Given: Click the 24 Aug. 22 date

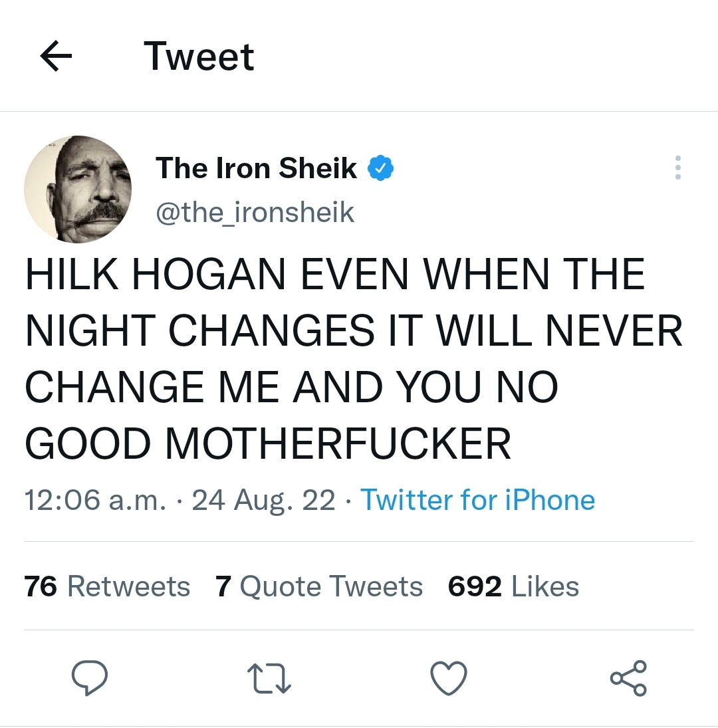Looking at the screenshot, I should coord(263,500).
